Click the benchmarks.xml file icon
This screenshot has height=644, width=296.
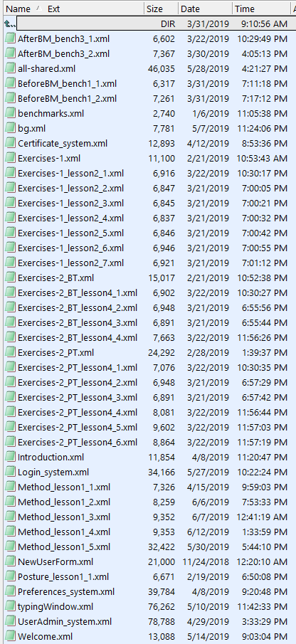(x=10, y=113)
